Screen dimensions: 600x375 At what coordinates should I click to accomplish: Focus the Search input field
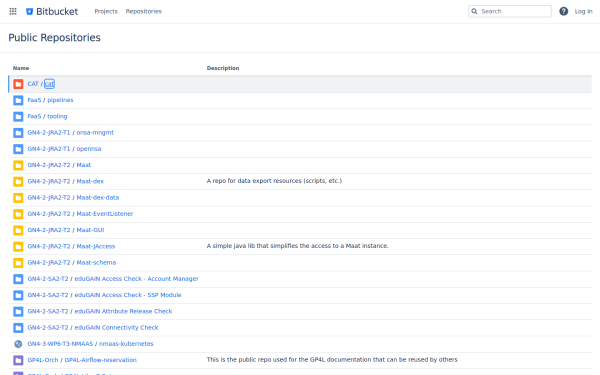(x=510, y=11)
